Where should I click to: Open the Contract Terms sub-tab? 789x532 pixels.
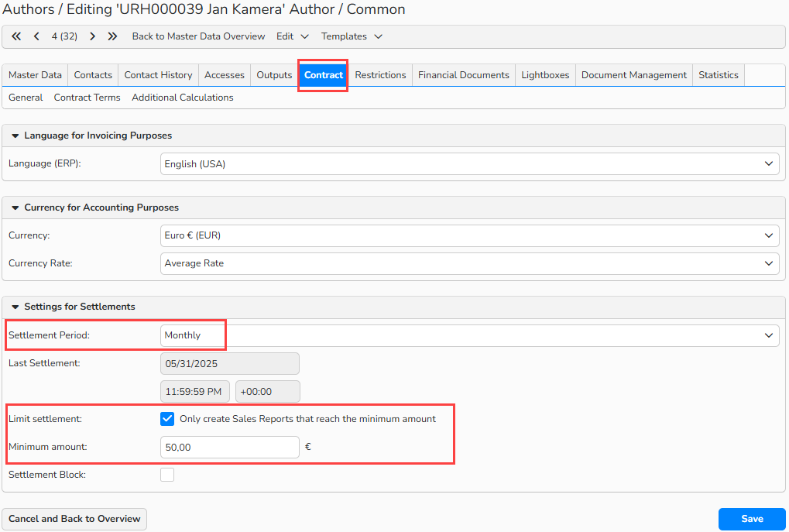point(87,98)
